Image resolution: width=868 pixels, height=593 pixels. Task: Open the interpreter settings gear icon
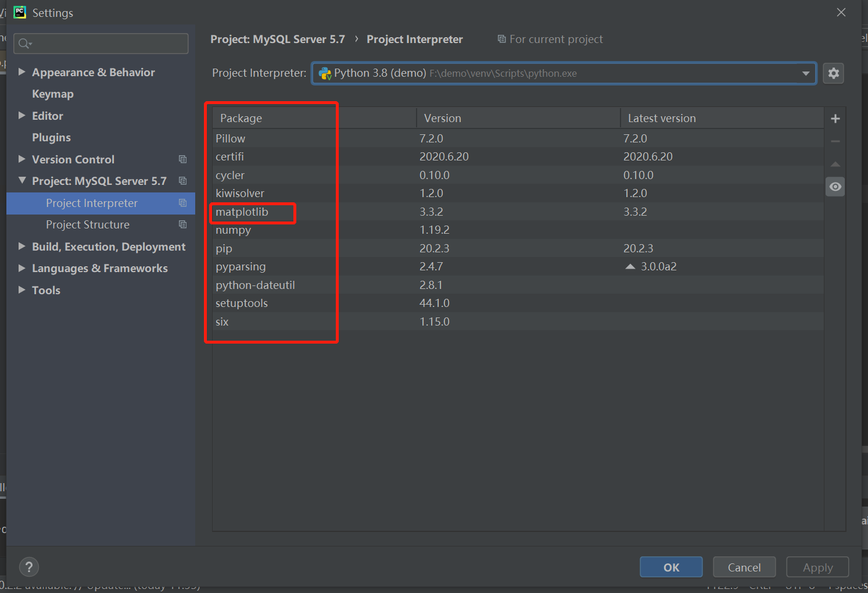(834, 73)
